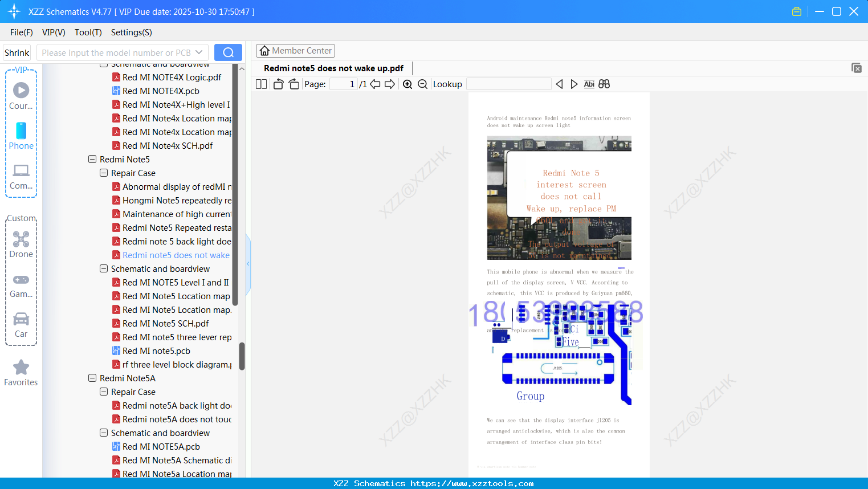Image resolution: width=868 pixels, height=489 pixels.
Task: Click the binoculars search icon
Action: (604, 84)
